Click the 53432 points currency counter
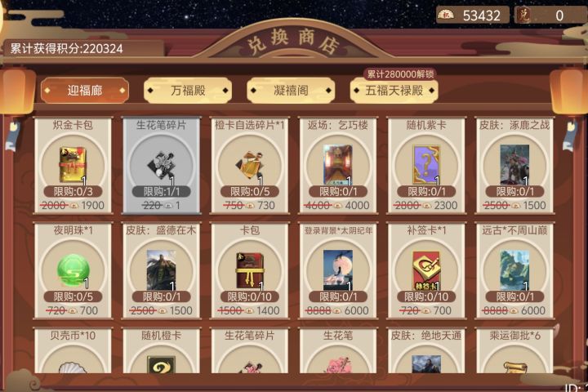588x392 pixels. [x=473, y=15]
